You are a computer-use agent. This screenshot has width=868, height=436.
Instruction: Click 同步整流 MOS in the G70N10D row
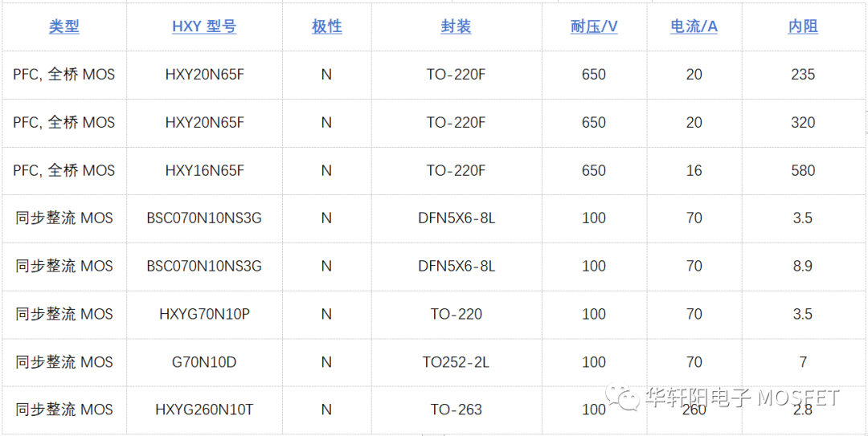click(x=64, y=362)
